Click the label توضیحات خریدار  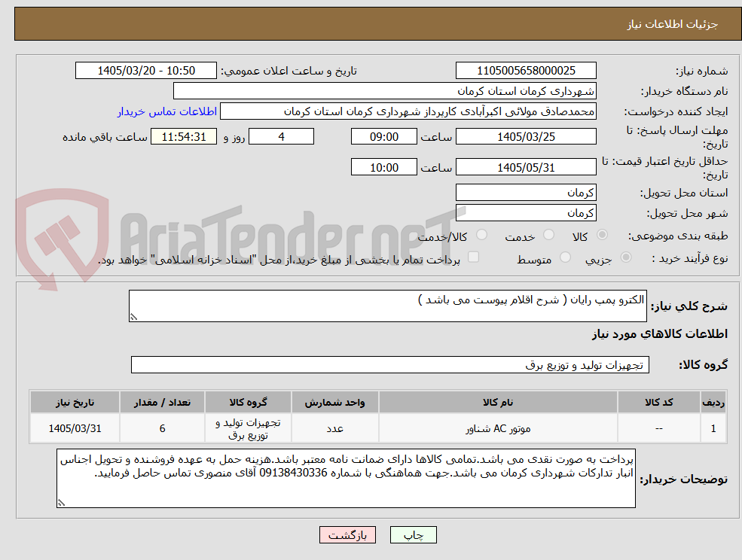[684, 479]
